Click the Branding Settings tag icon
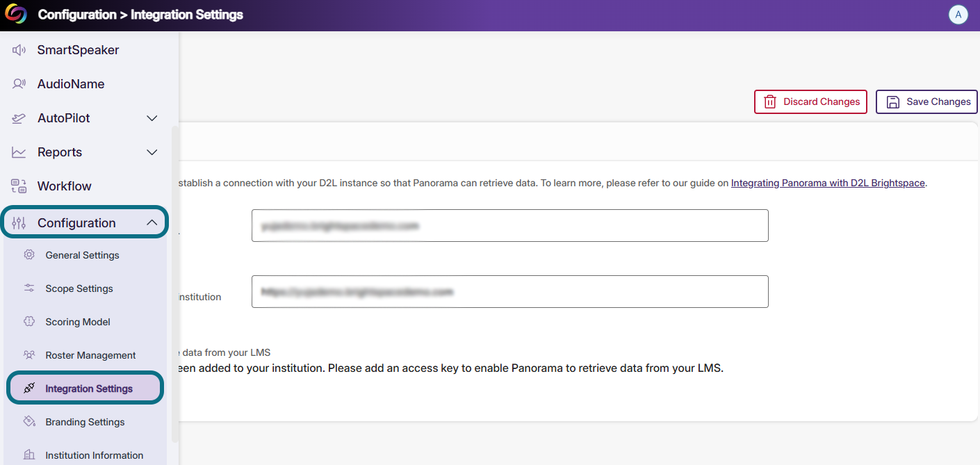Viewport: 980px width, 465px height. click(29, 422)
